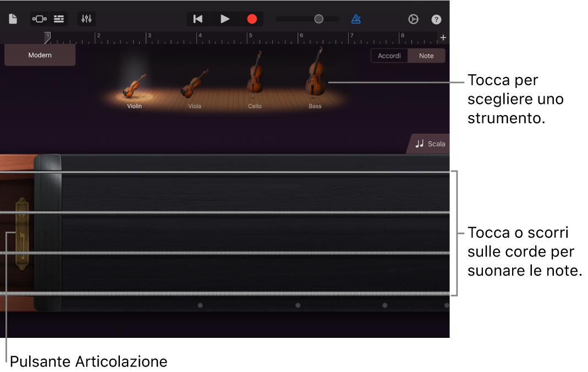Open the Help question mark icon
Screen dimensions: 588x372
pos(436,19)
